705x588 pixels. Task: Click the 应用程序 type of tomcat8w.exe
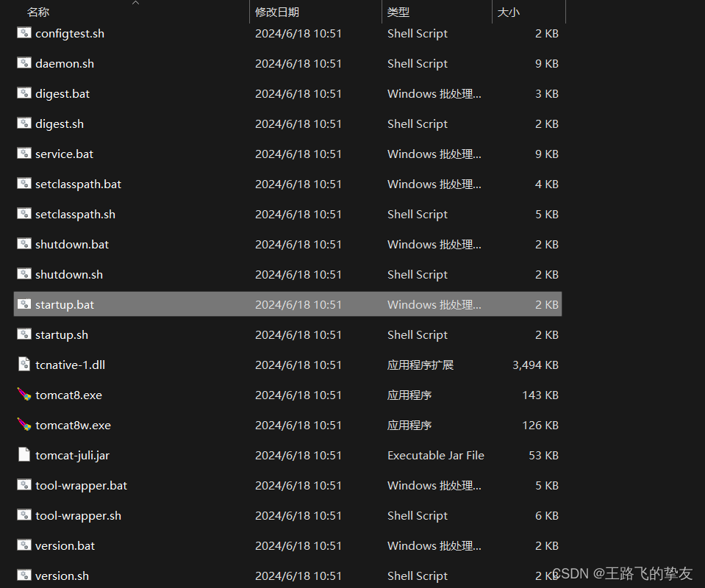click(x=409, y=425)
